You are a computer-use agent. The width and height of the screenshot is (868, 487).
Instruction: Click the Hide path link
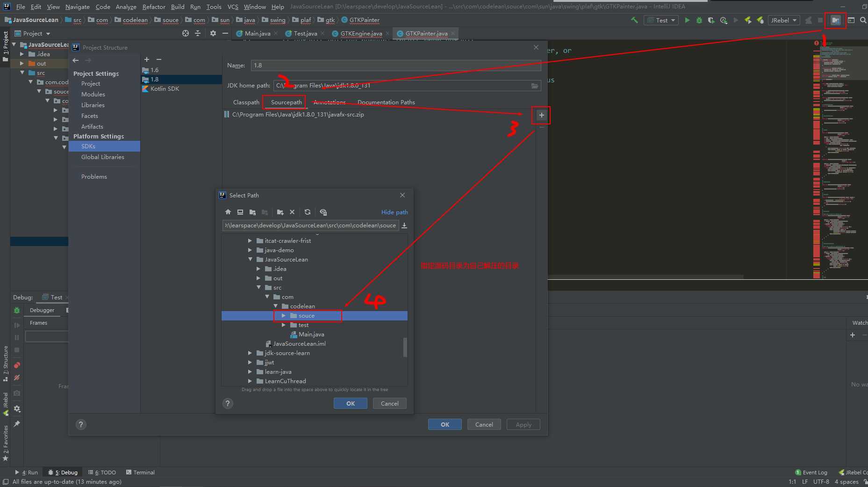click(395, 212)
